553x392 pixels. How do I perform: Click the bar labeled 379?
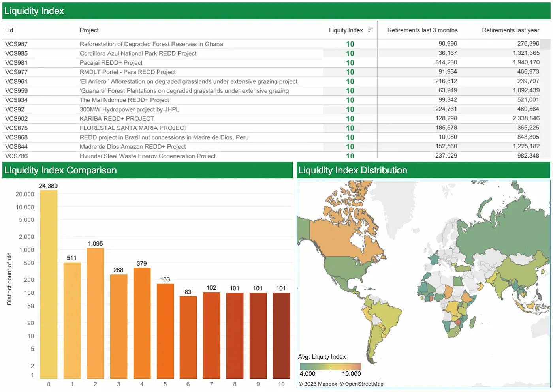(142, 323)
